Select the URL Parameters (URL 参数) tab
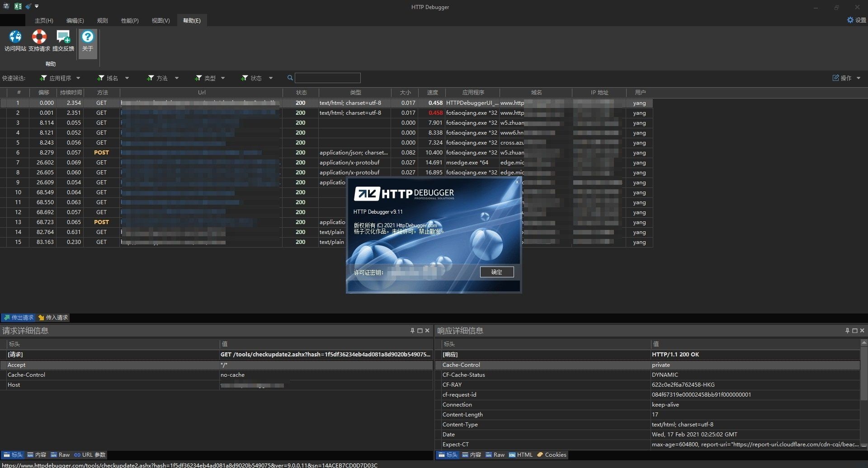868x468 pixels. click(x=90, y=455)
